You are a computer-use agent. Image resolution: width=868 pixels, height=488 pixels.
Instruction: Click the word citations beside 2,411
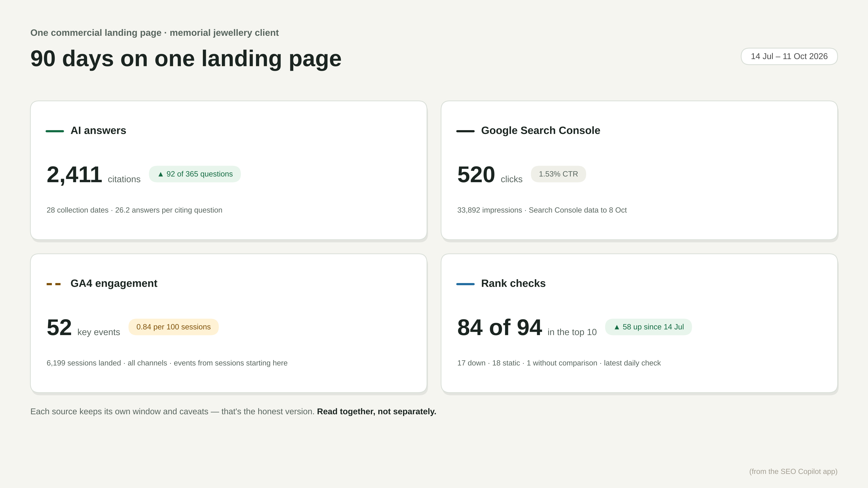124,179
